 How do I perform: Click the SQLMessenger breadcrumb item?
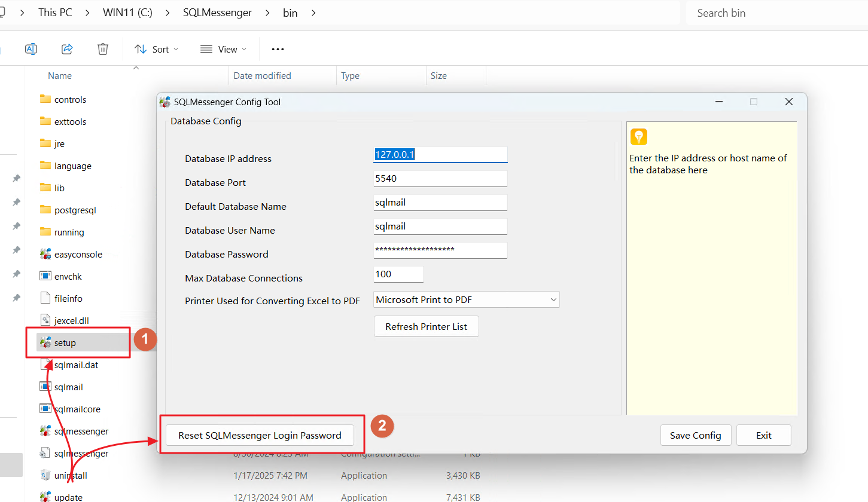coord(217,13)
